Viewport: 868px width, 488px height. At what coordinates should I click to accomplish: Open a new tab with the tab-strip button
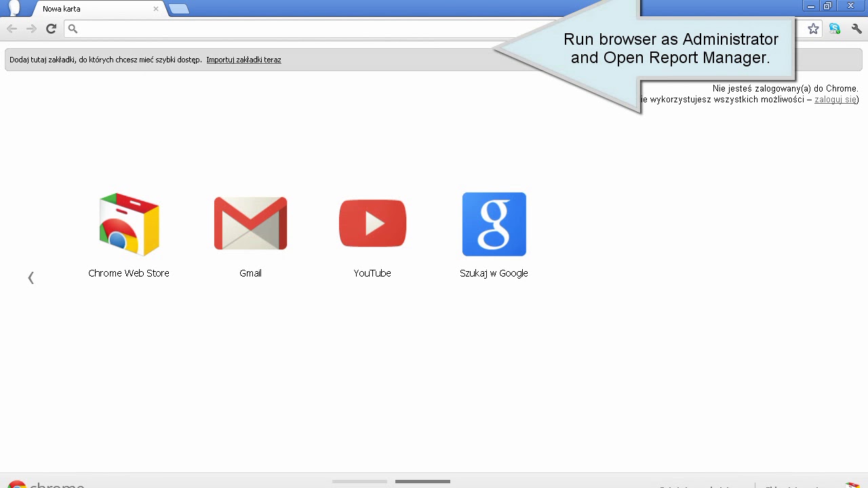179,9
